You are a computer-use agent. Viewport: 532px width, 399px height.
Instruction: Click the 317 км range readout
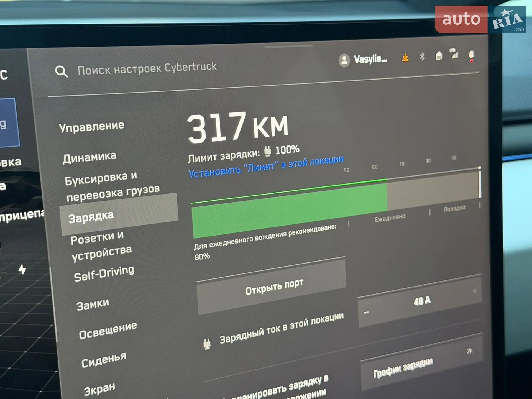pos(238,127)
